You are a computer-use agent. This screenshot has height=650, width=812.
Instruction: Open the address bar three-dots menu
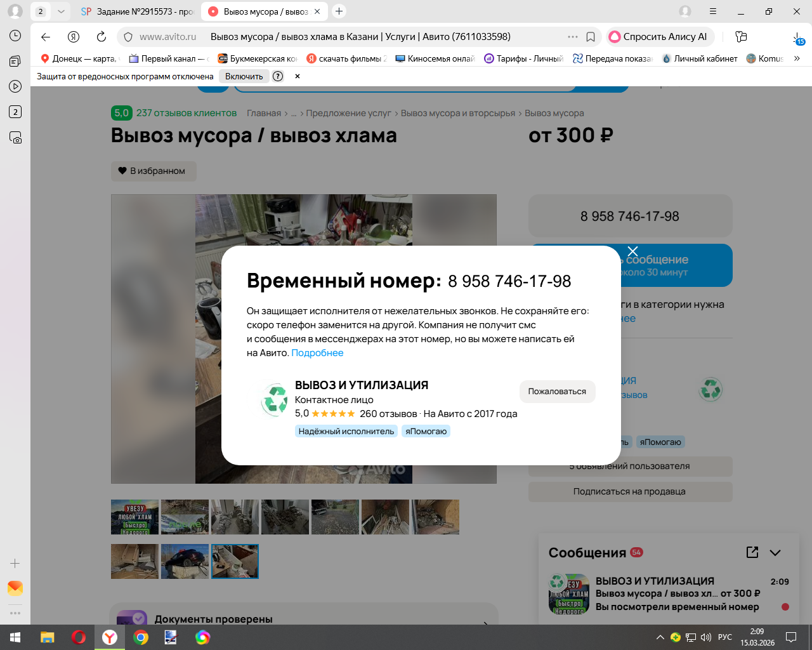pyautogui.click(x=573, y=37)
